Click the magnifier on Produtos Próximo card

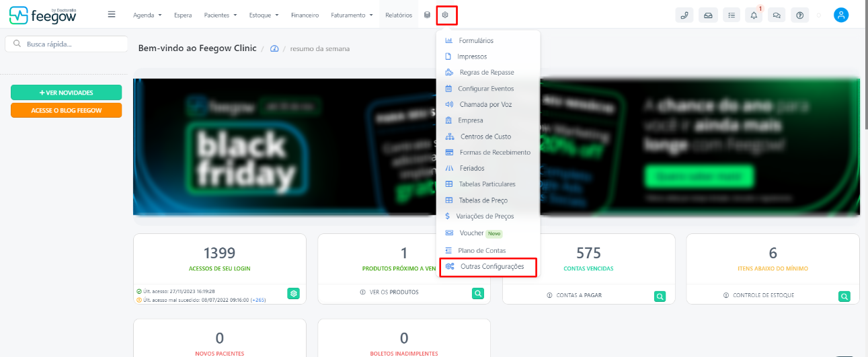click(x=478, y=293)
